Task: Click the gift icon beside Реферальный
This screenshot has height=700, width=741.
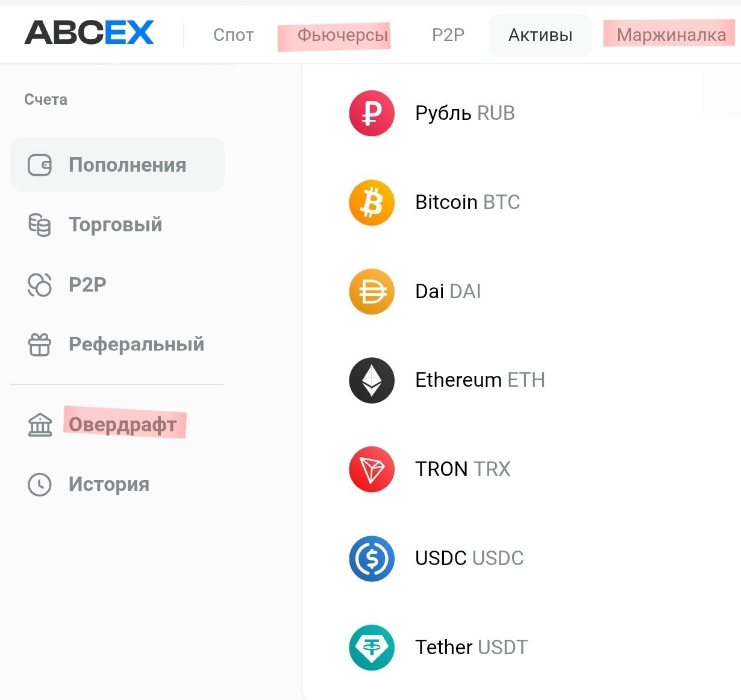Action: [40, 345]
